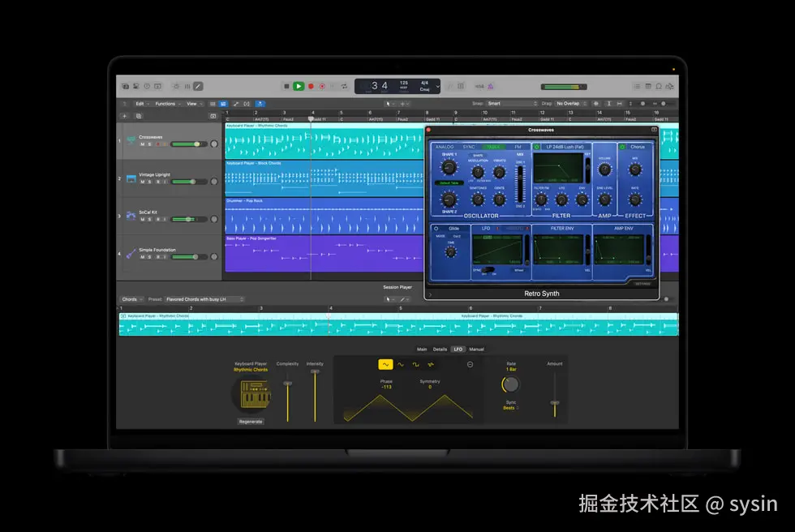Click the Duplicate Track icon
Viewport: 795px width, 532px height.
tap(139, 116)
